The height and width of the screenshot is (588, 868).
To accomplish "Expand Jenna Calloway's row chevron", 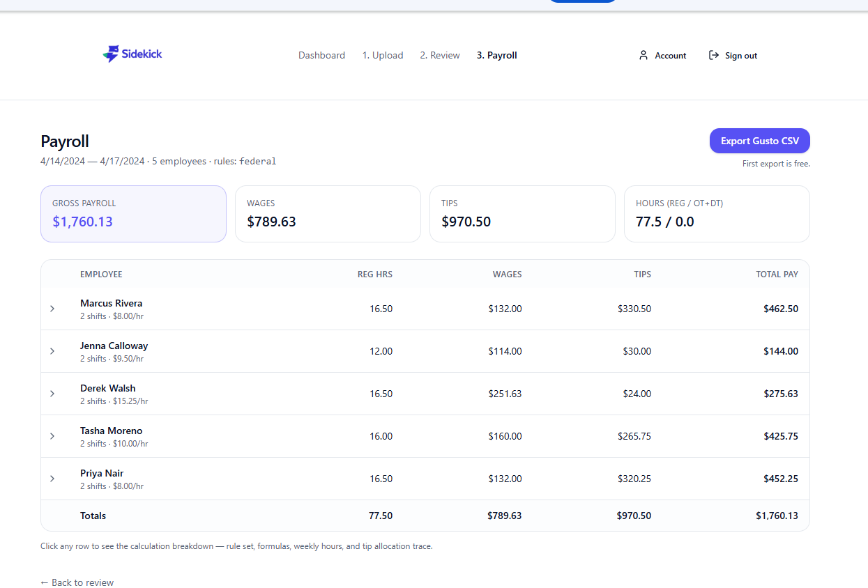I will pyautogui.click(x=52, y=351).
